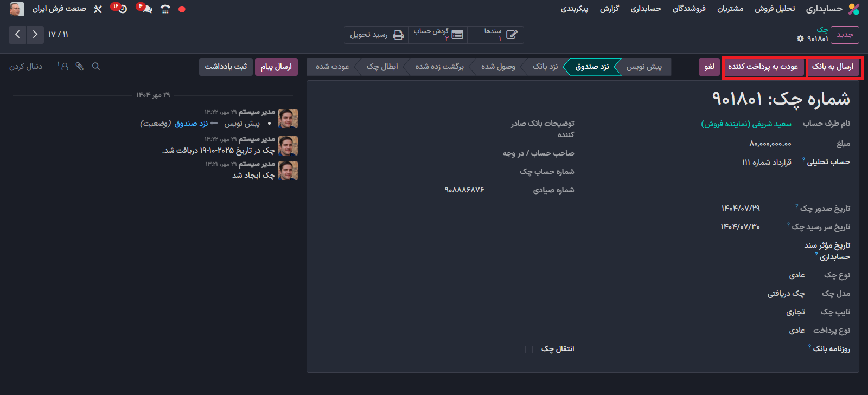Click the paperclip attachments icon in chatter
This screenshot has height=395, width=868.
80,66
